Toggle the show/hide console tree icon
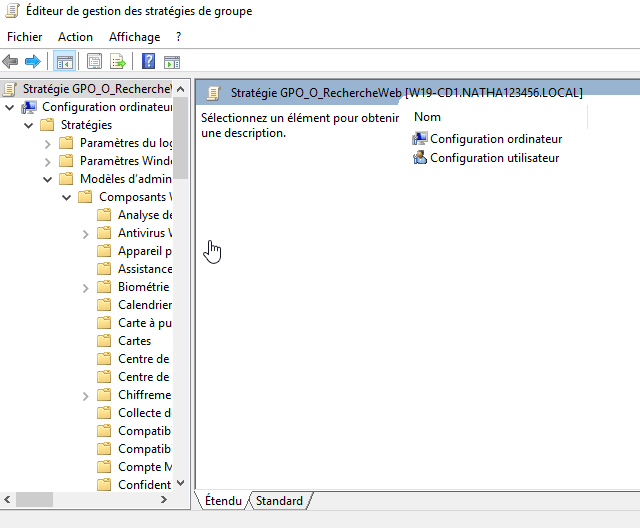 pos(64,62)
